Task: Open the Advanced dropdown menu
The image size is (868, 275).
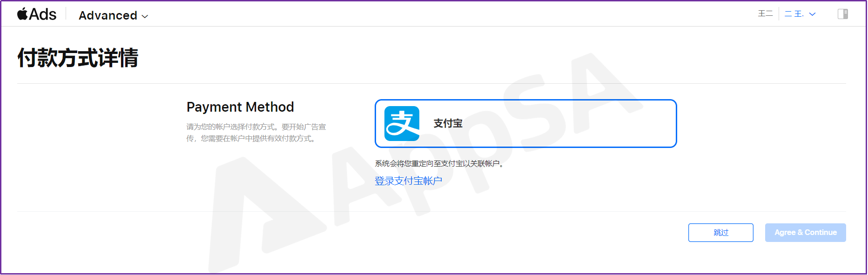Action: tap(114, 16)
